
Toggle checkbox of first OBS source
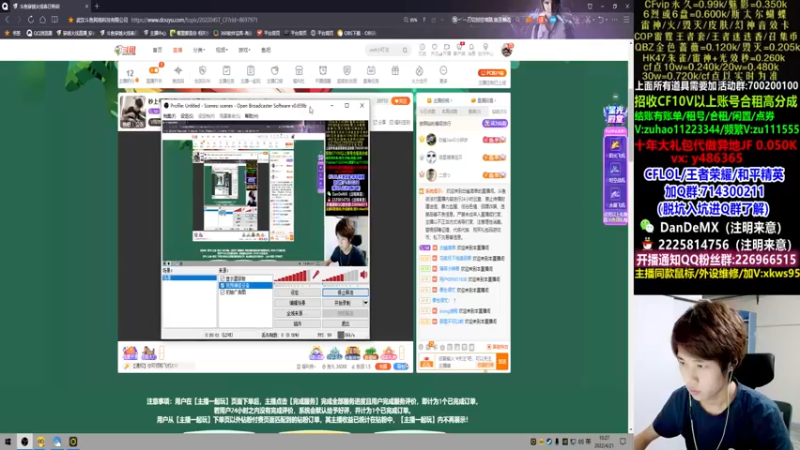coord(222,279)
